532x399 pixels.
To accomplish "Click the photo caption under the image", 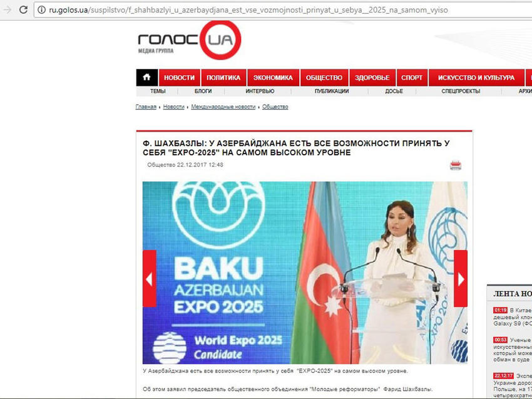I will coord(275,371).
